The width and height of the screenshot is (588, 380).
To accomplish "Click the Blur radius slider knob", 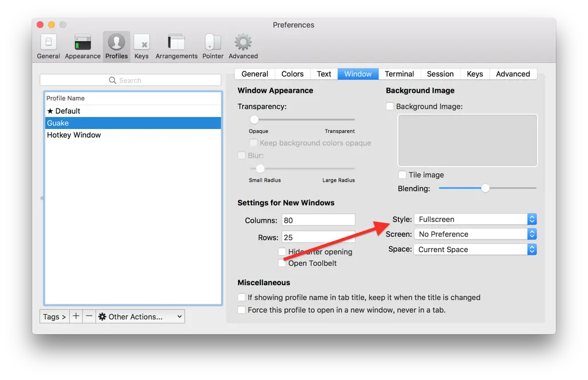I will [x=260, y=169].
